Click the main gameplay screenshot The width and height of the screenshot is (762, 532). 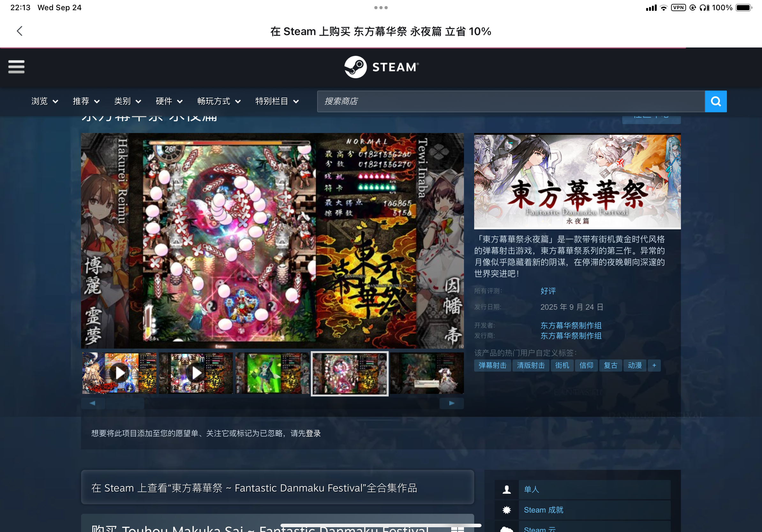tap(273, 241)
